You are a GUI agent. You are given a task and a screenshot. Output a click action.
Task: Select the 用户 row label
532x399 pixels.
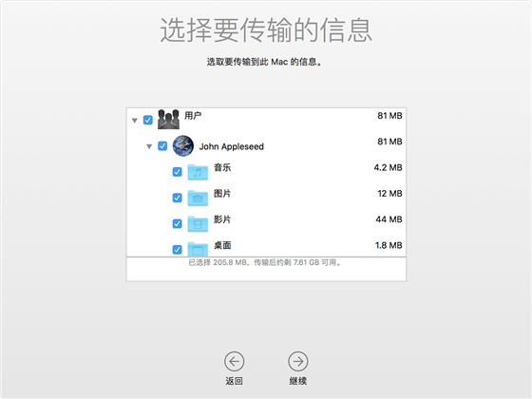(x=193, y=116)
